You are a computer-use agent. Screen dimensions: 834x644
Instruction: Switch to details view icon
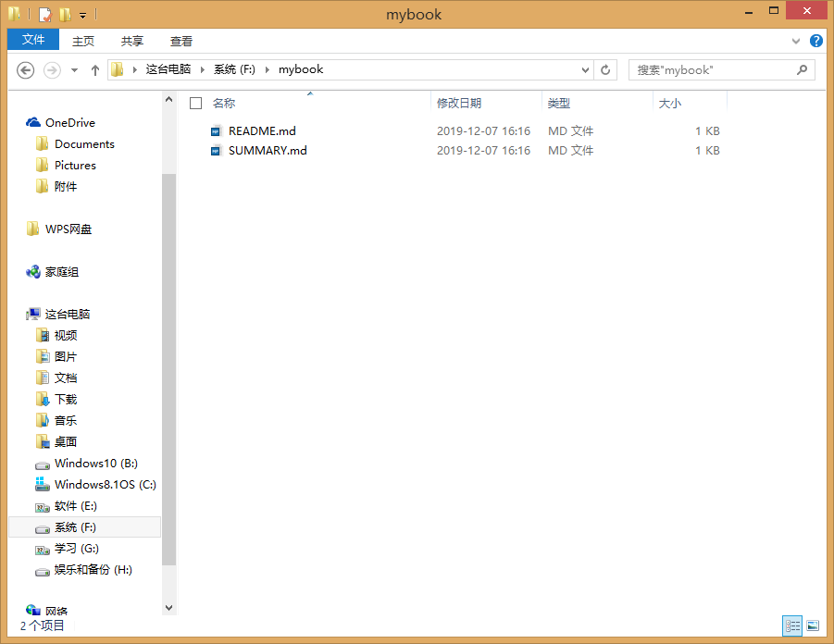[x=792, y=625]
